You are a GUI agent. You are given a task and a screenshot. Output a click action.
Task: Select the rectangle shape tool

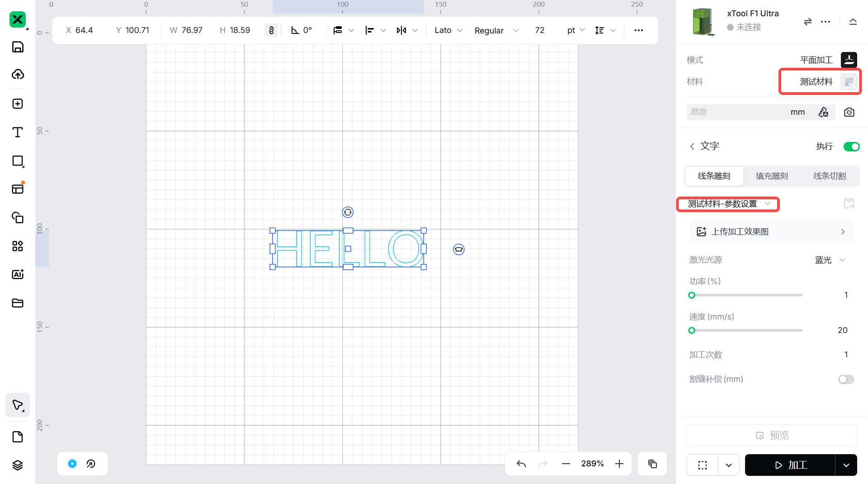18,161
